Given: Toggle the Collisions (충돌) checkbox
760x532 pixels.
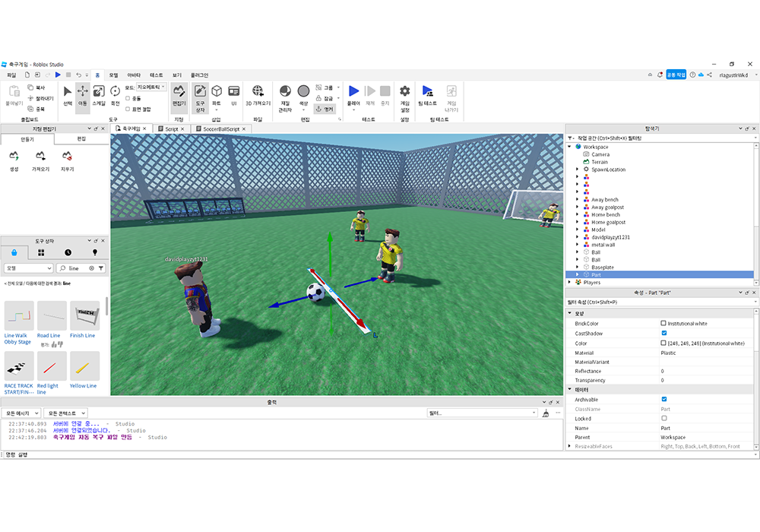Looking at the screenshot, I should pos(128,98).
